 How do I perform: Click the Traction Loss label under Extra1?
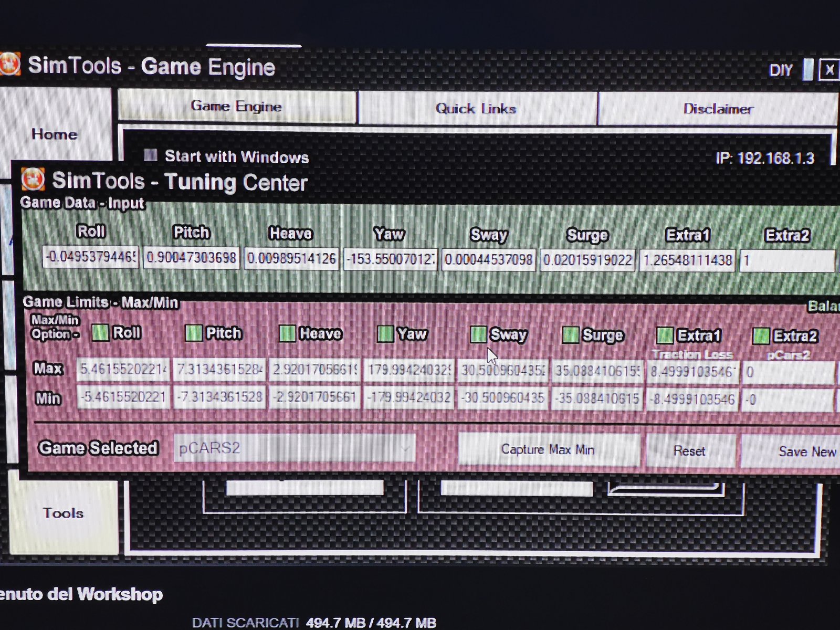(692, 354)
